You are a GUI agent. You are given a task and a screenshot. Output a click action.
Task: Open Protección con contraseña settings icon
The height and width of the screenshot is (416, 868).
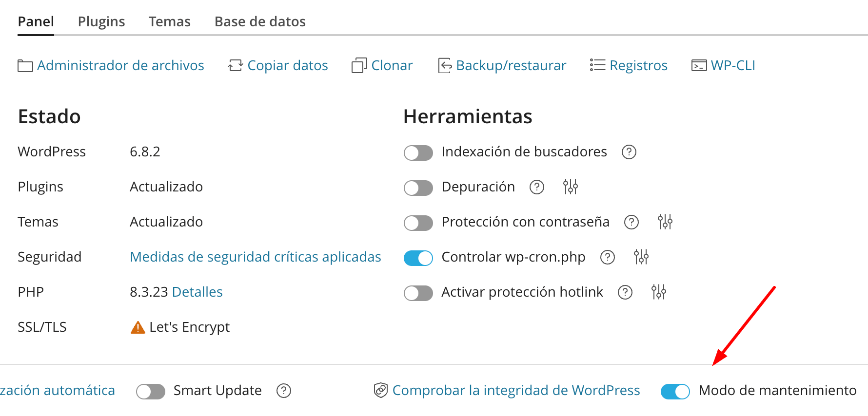tap(665, 222)
